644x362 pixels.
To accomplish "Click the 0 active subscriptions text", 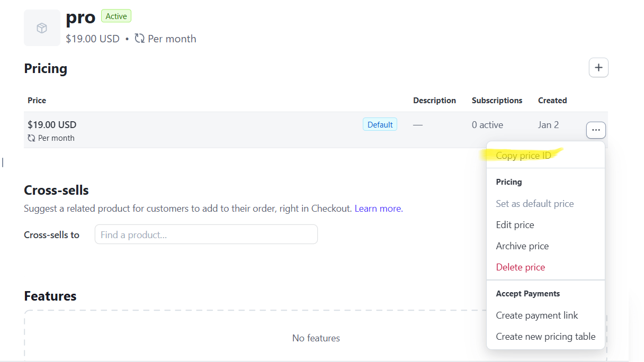I will 487,124.
